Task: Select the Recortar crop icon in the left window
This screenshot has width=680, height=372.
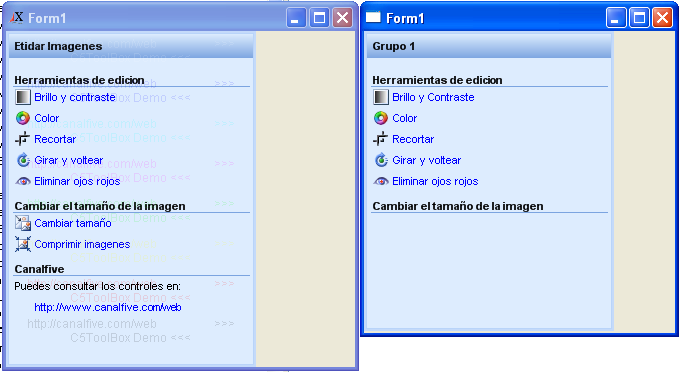Action: click(23, 139)
